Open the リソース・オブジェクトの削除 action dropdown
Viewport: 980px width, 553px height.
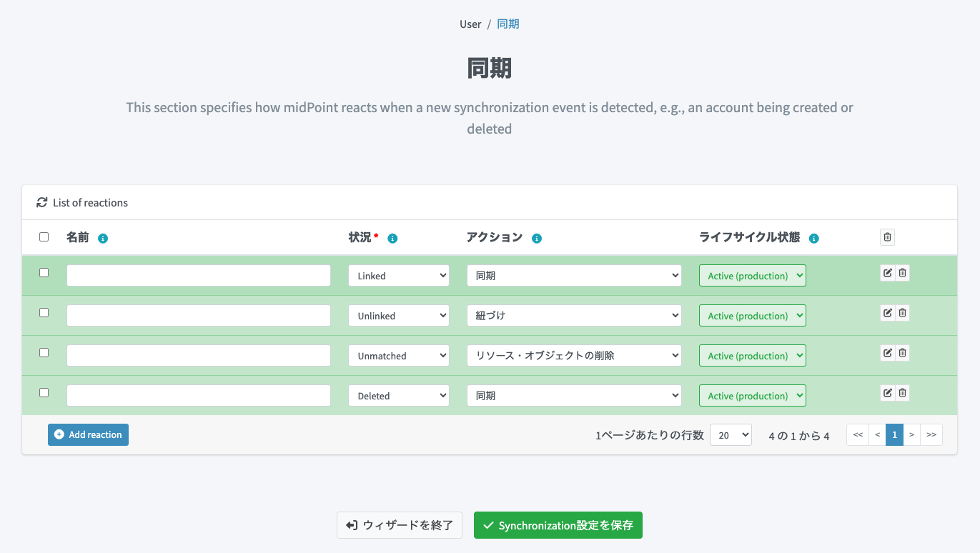[574, 356]
